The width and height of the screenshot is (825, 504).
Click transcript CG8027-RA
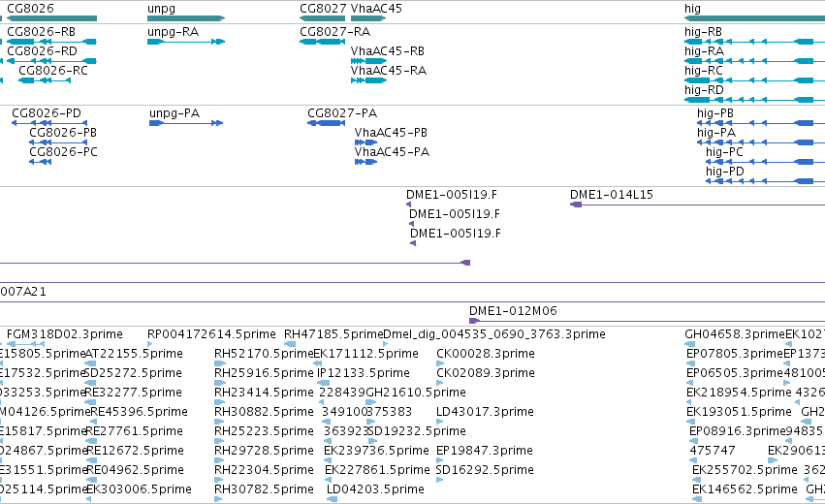pos(322,42)
